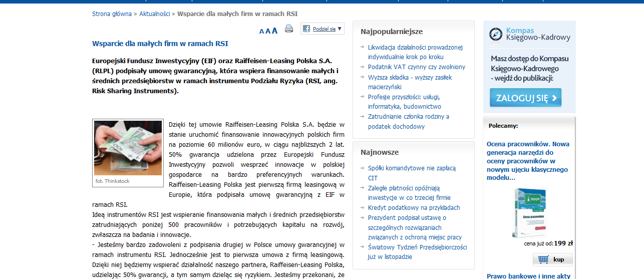Image resolution: width=644 pixels, height=279 pixels.
Task: Click the Najnowsze section heading
Action: coord(380,152)
